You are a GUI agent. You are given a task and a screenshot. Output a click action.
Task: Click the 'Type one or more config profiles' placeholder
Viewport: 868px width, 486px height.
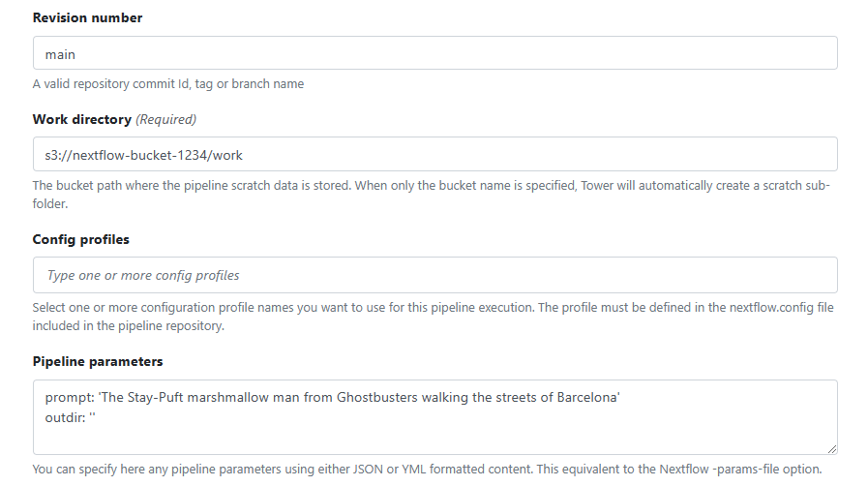tap(143, 276)
